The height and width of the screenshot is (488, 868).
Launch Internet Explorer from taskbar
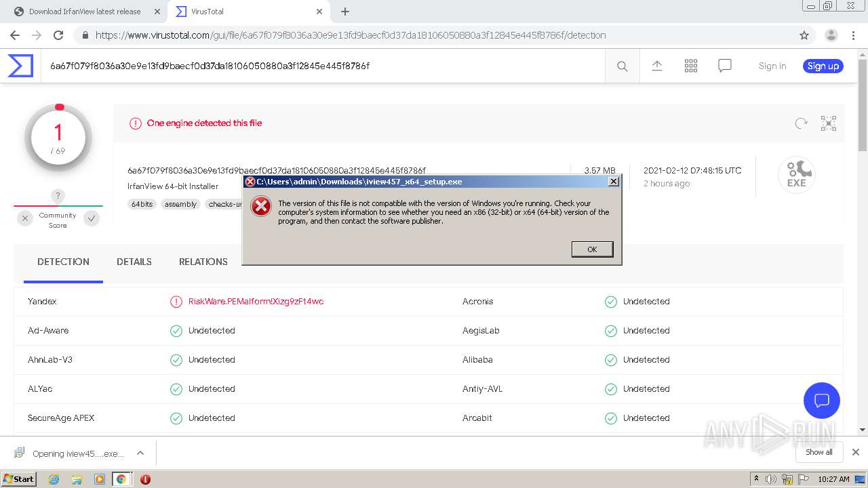click(54, 479)
